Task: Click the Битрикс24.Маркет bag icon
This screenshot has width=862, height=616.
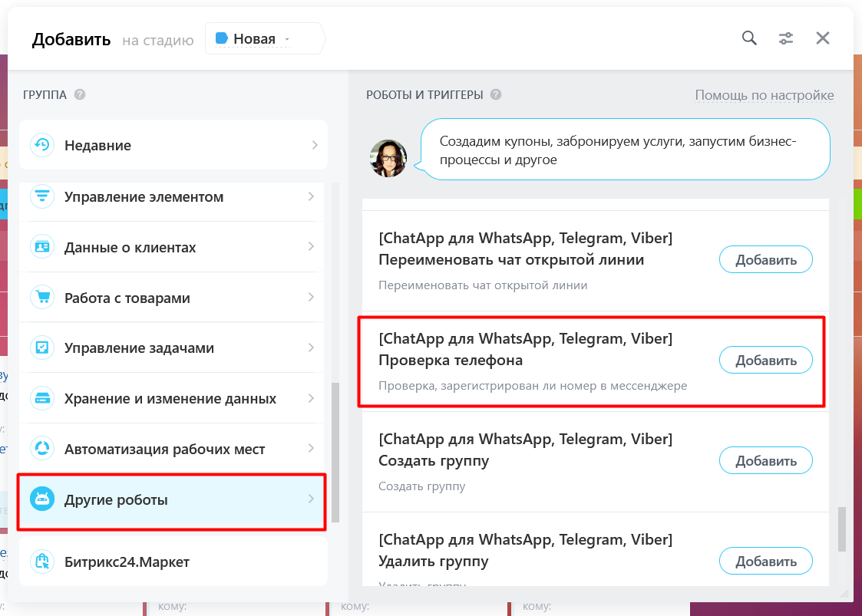Action: tap(42, 562)
